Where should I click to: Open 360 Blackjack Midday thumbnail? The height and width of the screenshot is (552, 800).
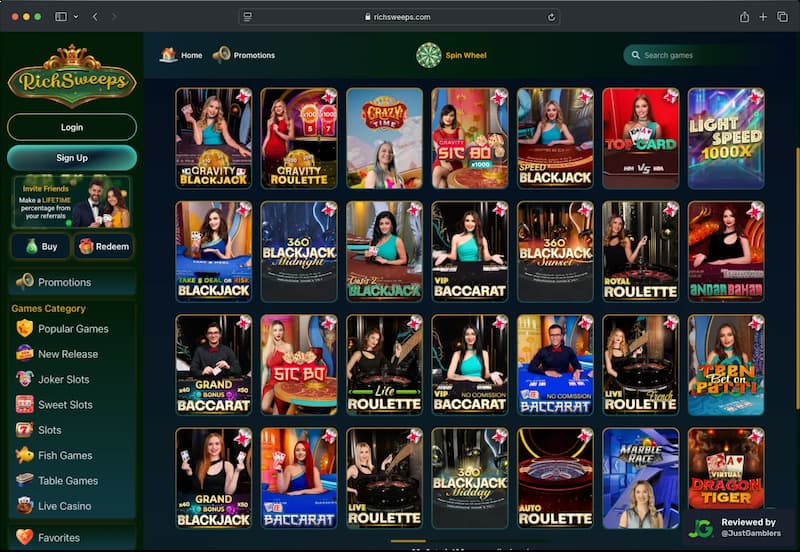pos(470,478)
